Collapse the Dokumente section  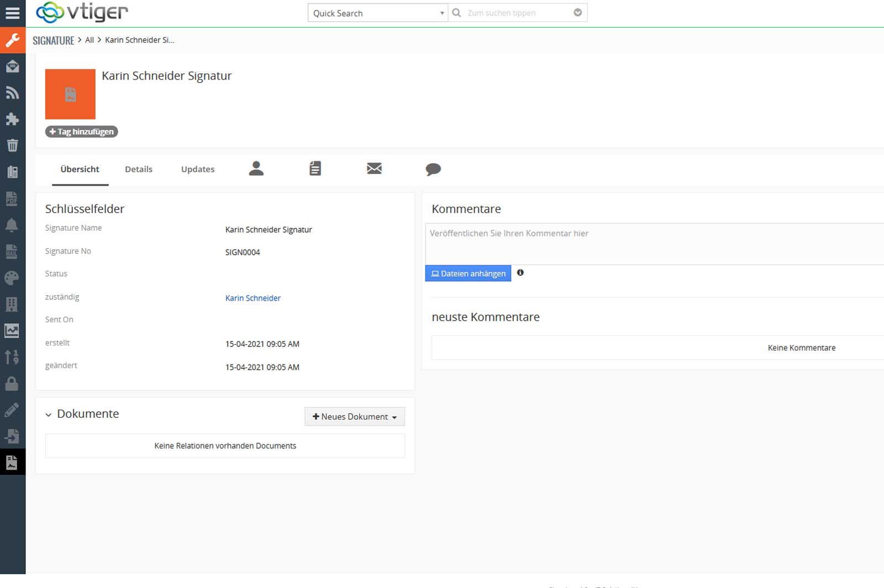(49, 414)
